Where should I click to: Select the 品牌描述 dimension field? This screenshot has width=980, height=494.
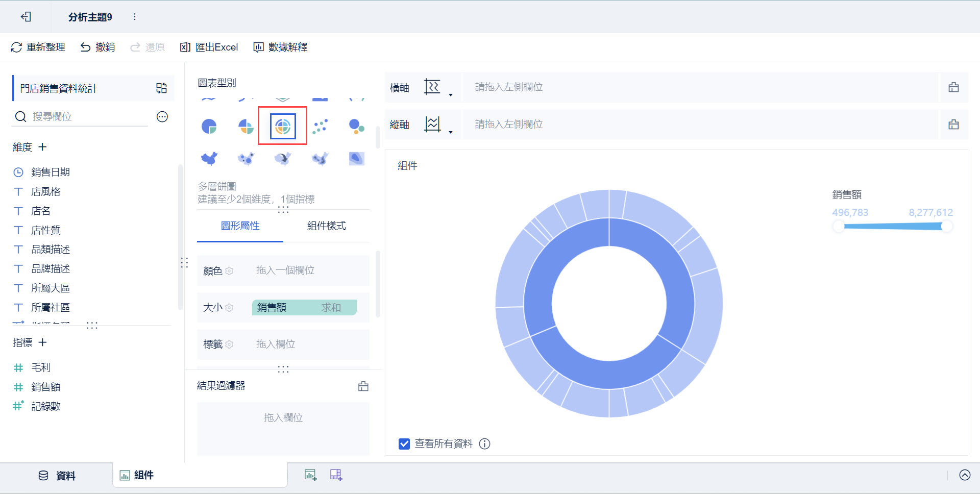51,269
